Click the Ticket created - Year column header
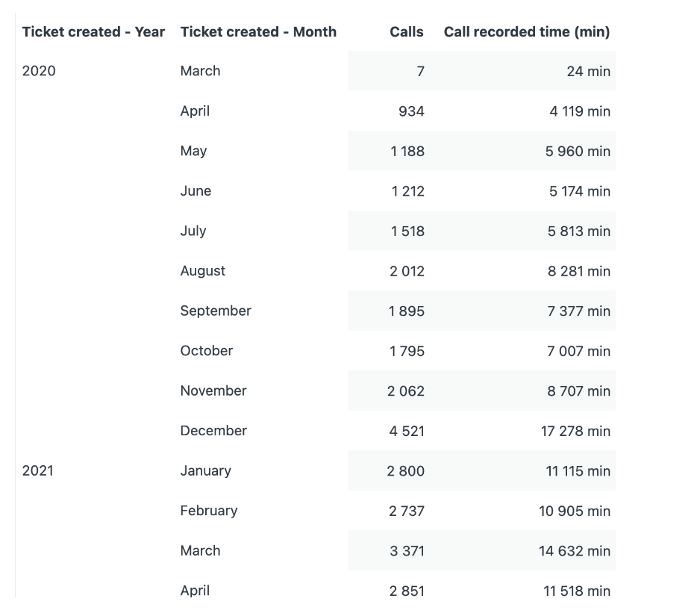The height and width of the screenshot is (616, 697). tap(93, 32)
